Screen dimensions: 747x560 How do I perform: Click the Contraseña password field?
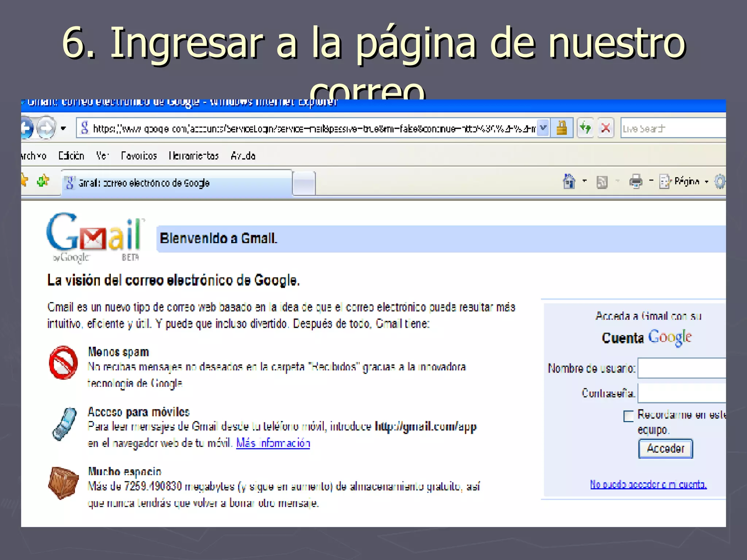pyautogui.click(x=682, y=393)
